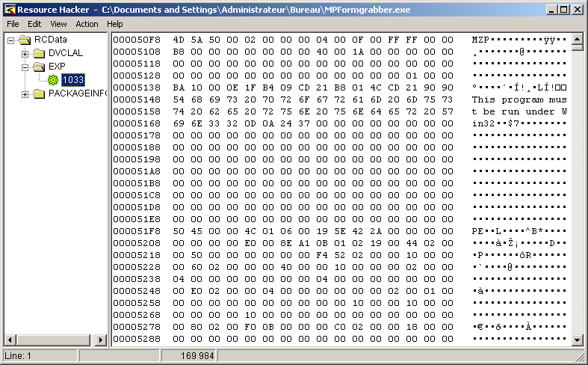
Task: Click the 't be run under W' ASCII text
Action: [x=519, y=112]
